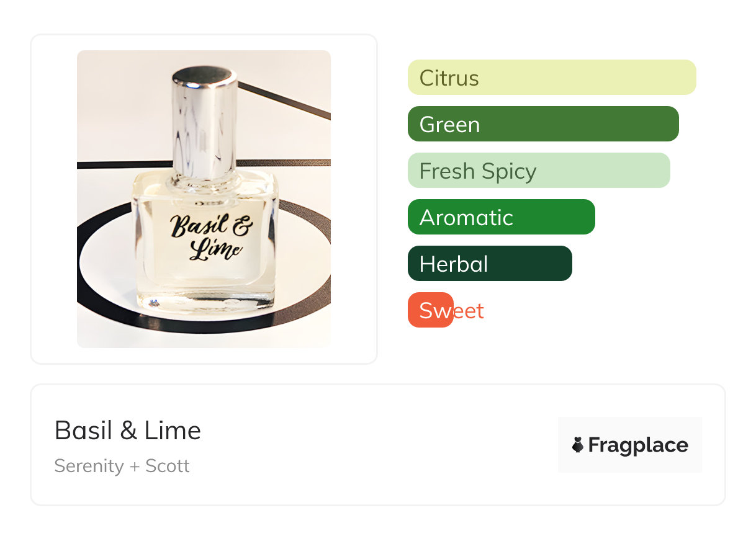Select the Citrus accord bar
This screenshot has width=756, height=536.
[551, 78]
